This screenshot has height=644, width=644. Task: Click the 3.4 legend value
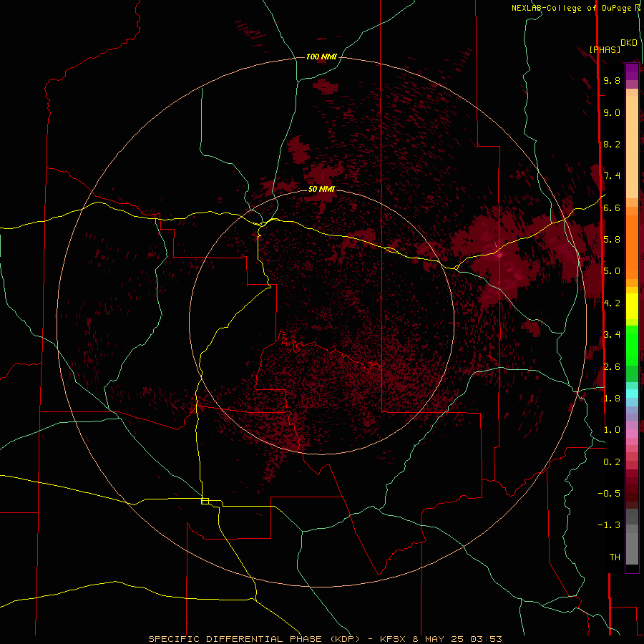coord(612,335)
